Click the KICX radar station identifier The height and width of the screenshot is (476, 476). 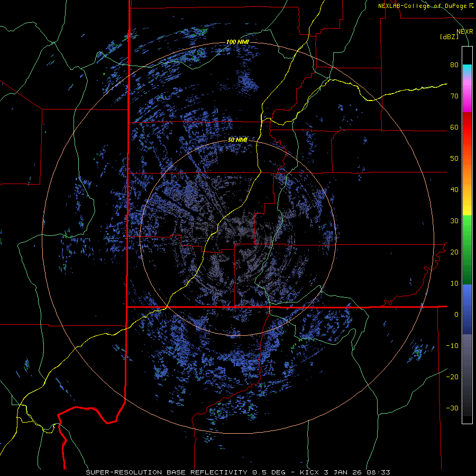309,472
